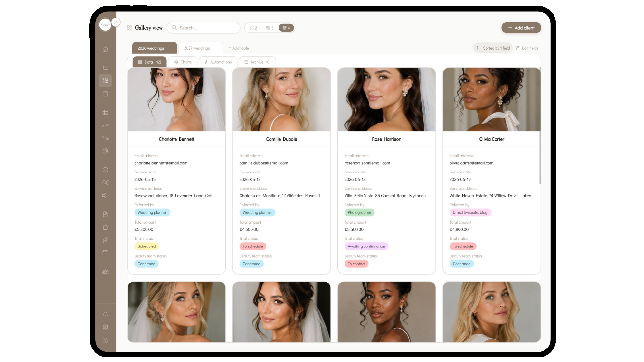
Task: Open the pie chart sidebar icon
Action: click(x=105, y=151)
